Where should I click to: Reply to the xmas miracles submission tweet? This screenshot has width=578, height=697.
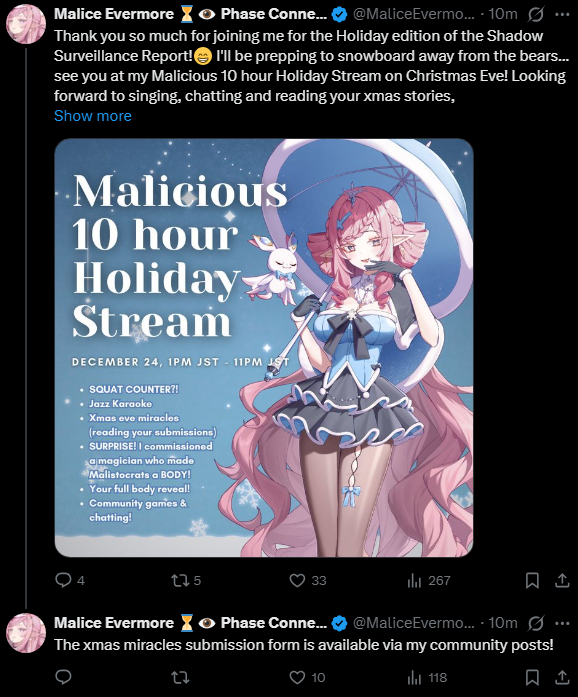63,677
